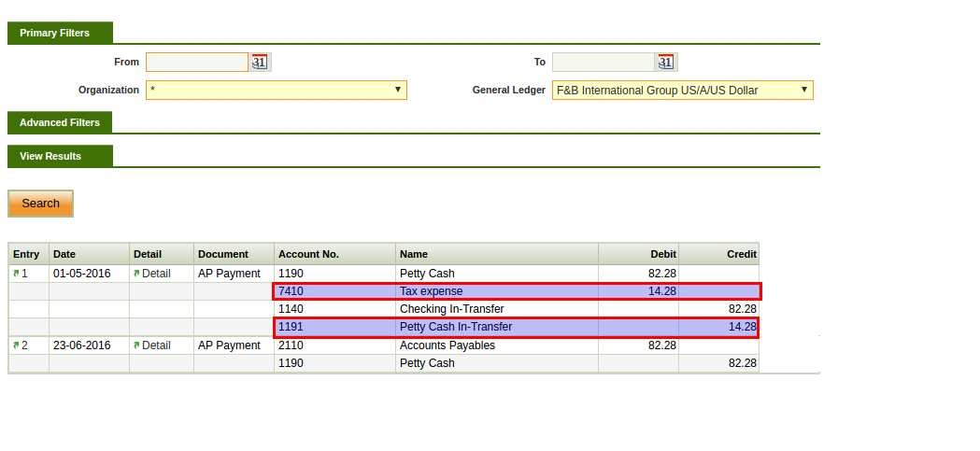Open the To date calendar picker icon
This screenshot has height=451, width=980.
(x=666, y=63)
